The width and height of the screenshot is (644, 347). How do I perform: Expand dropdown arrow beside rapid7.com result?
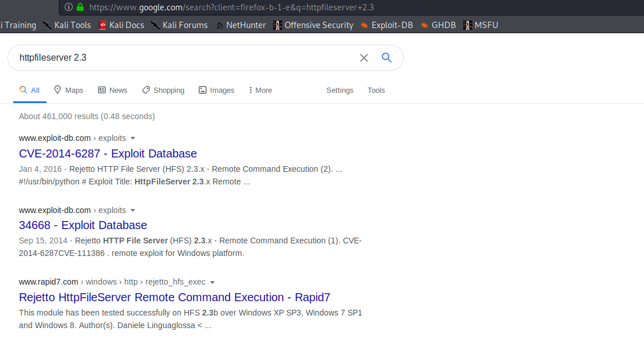pos(212,282)
